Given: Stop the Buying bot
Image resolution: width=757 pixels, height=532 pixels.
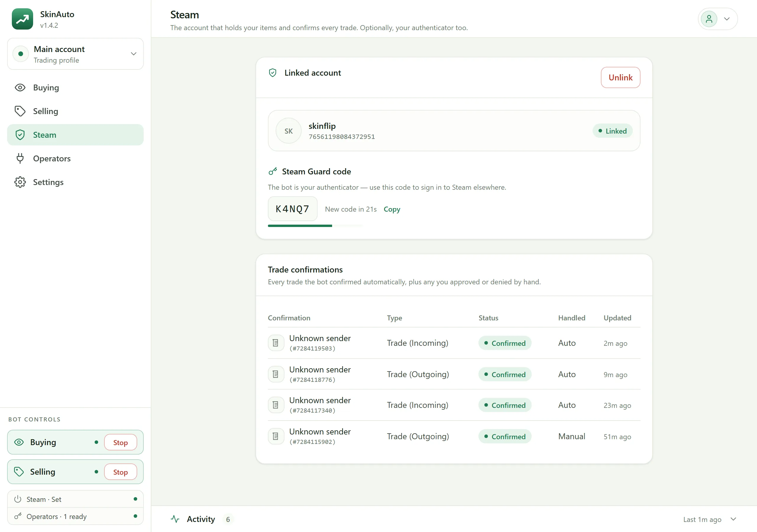Looking at the screenshot, I should tap(120, 442).
